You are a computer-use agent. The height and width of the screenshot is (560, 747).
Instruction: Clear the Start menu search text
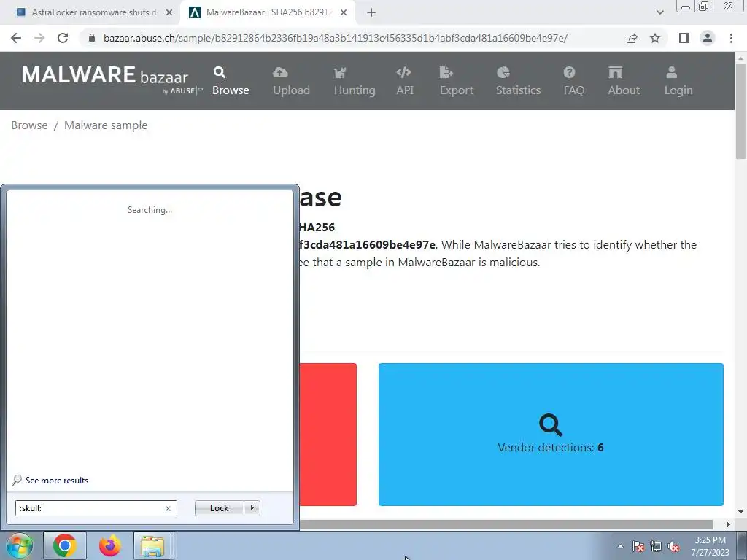tap(169, 508)
